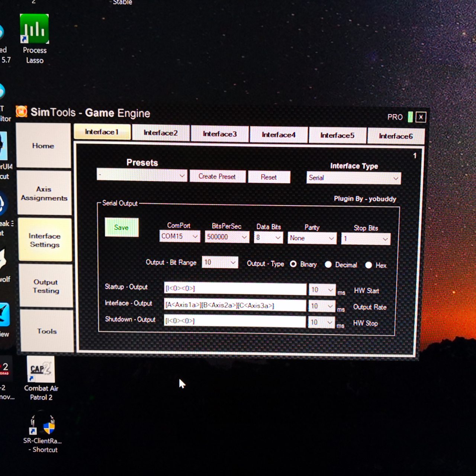Open the HW Start ms dropdown

coord(322,290)
